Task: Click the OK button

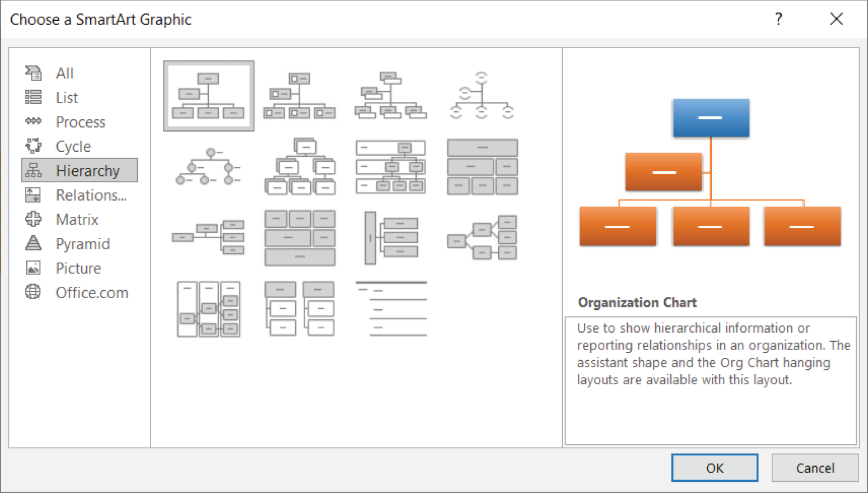Action: 715,468
